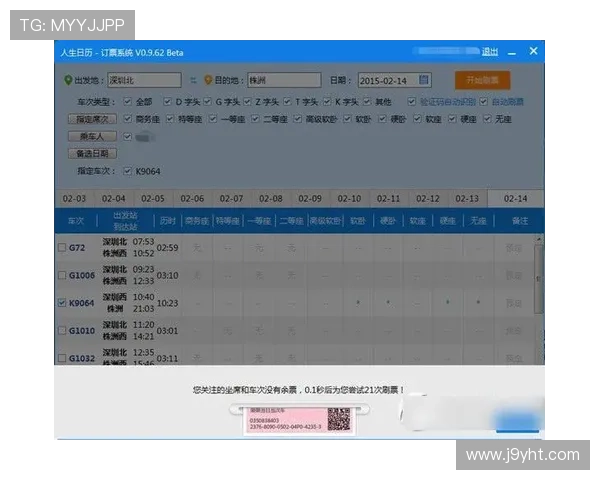Click the 乘车人 button
This screenshot has height=480, width=600.
92,136
